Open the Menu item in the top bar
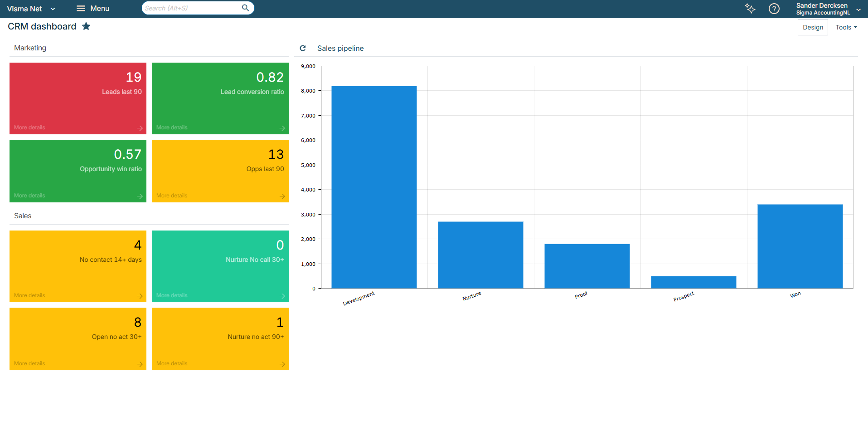Image resolution: width=868 pixels, height=427 pixels. click(99, 8)
